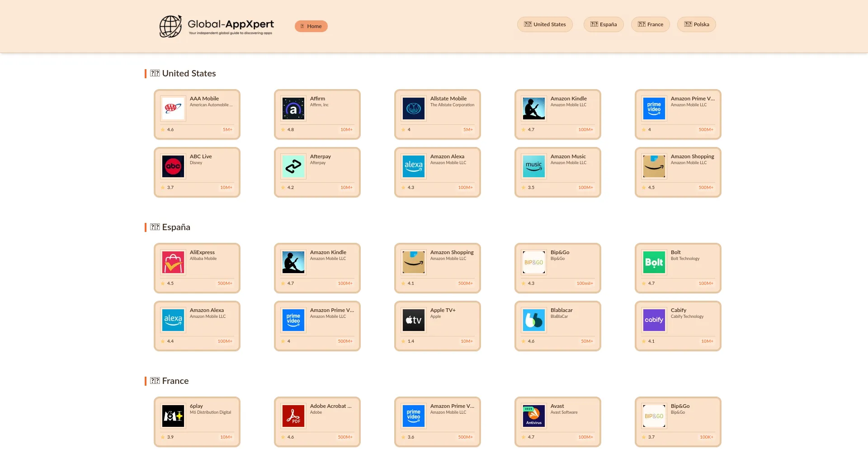Select the España section heading
This screenshot has height=449, width=868.
click(170, 227)
